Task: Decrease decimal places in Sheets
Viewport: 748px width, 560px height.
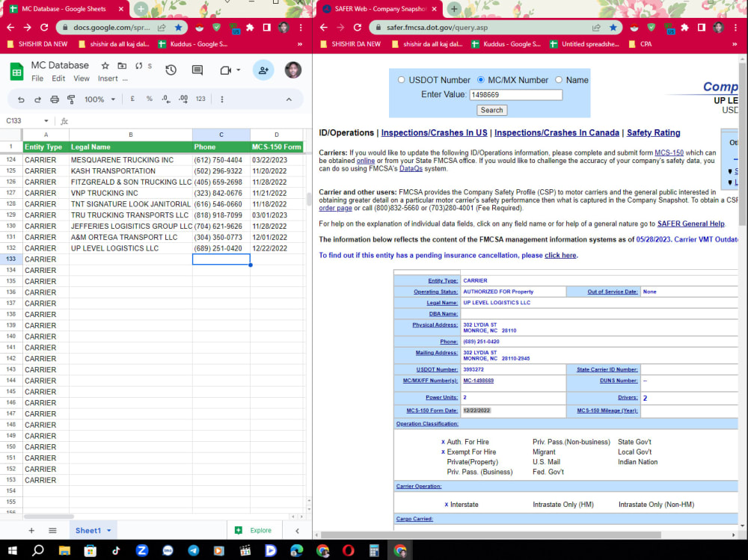Action: 165,99
